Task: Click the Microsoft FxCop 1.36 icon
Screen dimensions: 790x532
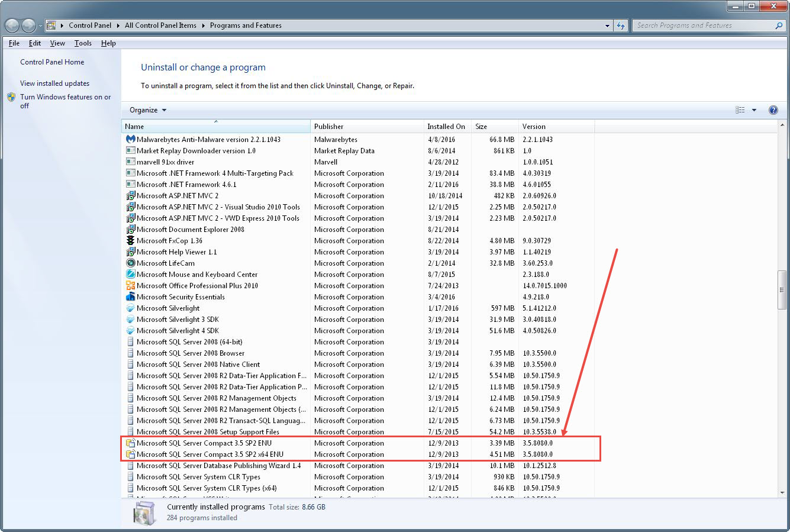Action: pos(131,240)
